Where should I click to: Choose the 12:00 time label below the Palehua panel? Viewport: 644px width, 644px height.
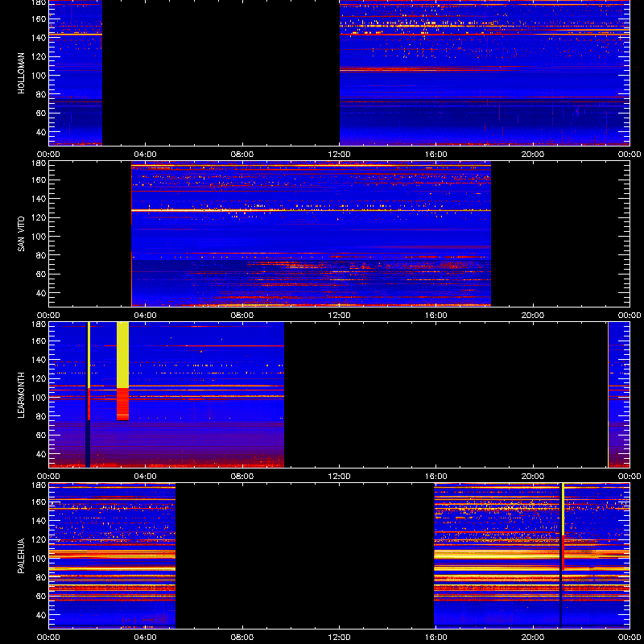pos(339,638)
